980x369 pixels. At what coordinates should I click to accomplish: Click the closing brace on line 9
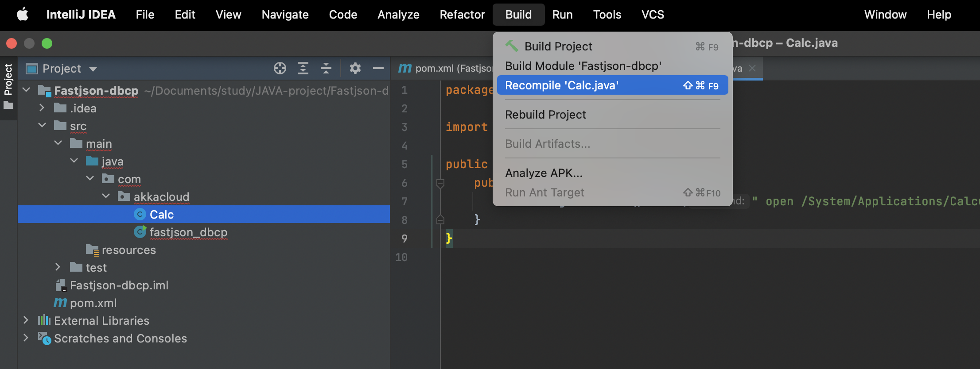tap(449, 238)
